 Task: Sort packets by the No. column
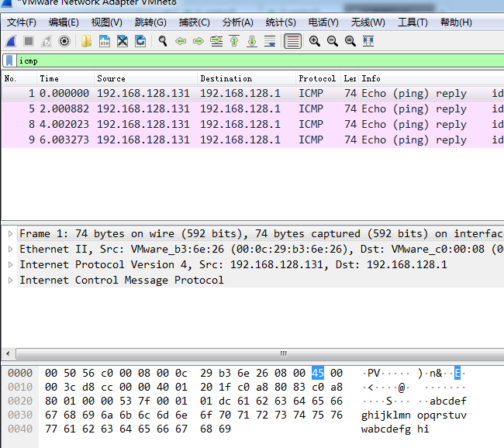pos(19,78)
